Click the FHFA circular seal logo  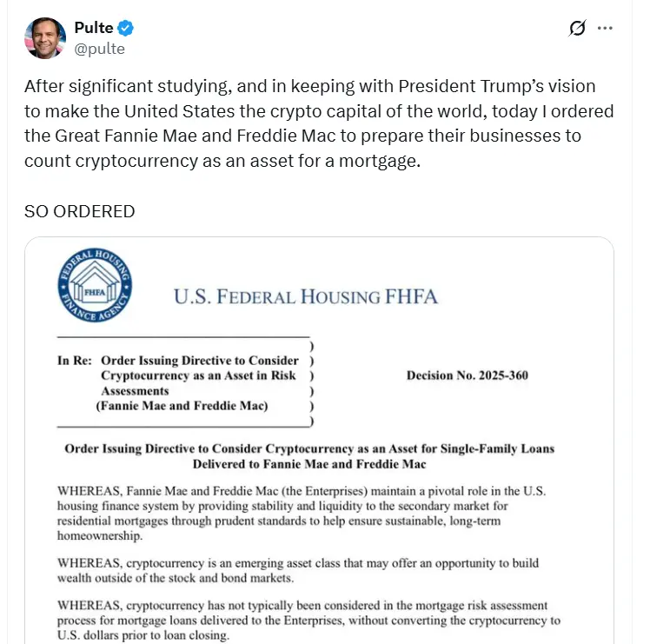96,287
